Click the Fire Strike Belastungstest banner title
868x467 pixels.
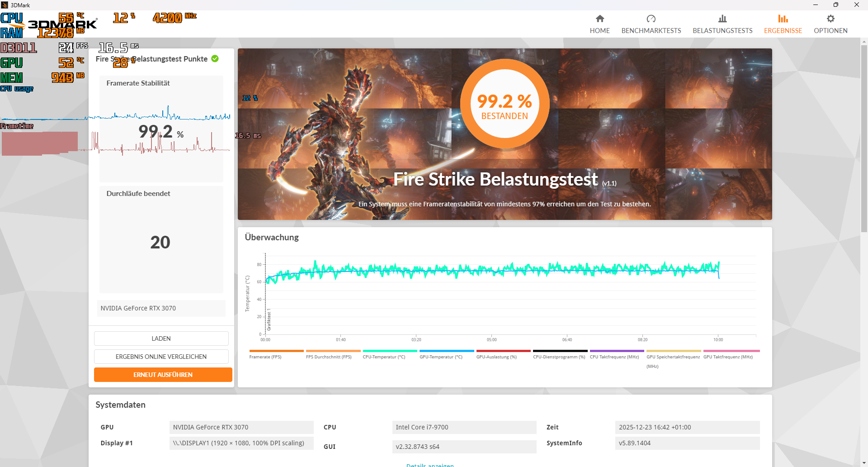[495, 179]
